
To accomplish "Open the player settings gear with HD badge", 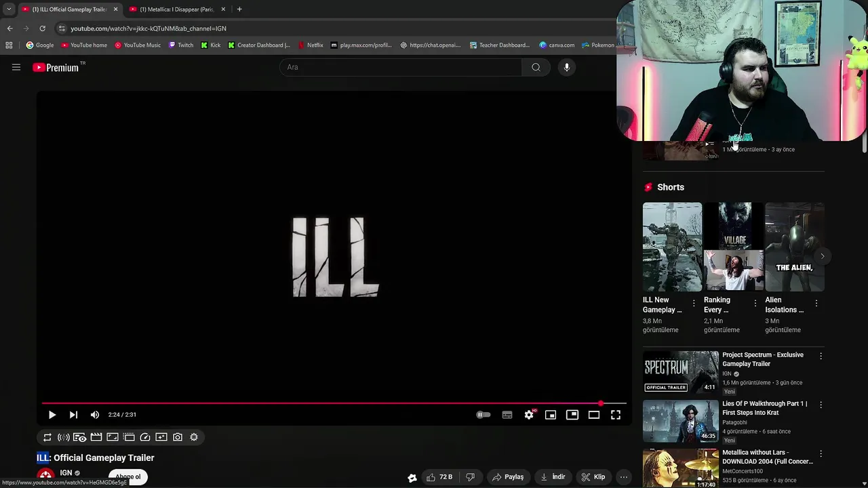I will (x=529, y=415).
